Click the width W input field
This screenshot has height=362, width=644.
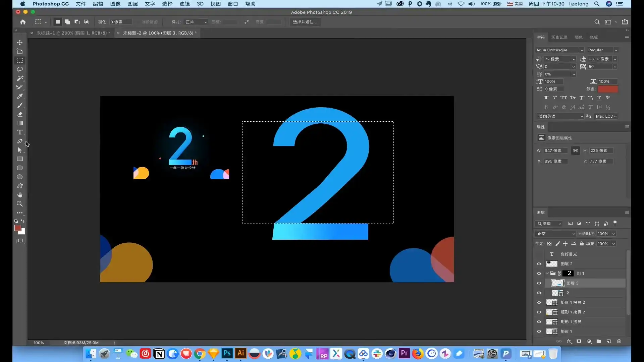[555, 150]
